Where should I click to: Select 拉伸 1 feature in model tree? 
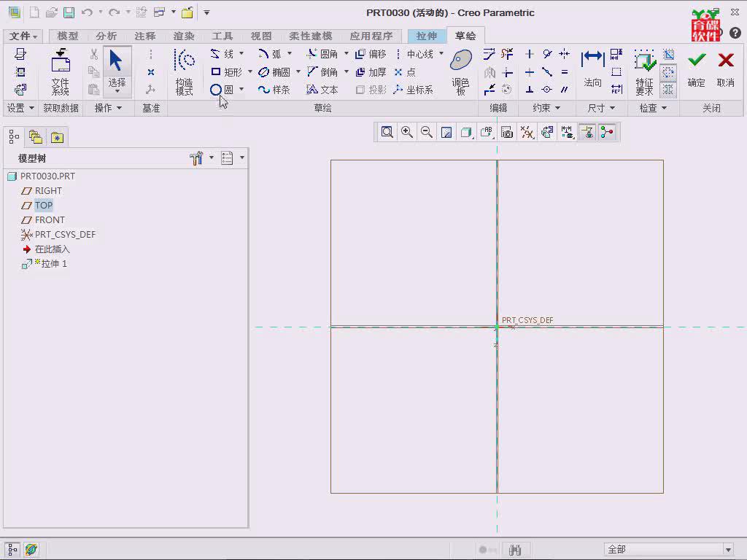pos(54,264)
